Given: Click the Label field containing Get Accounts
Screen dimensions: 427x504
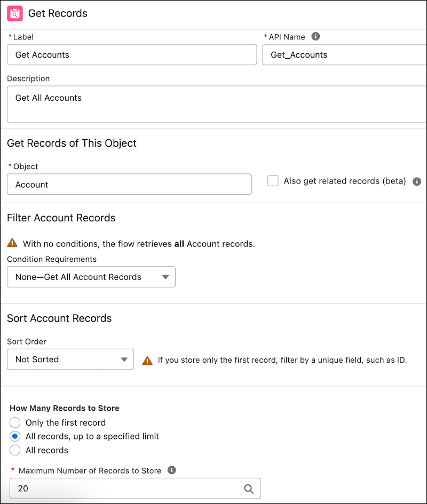Looking at the screenshot, I should (131, 54).
